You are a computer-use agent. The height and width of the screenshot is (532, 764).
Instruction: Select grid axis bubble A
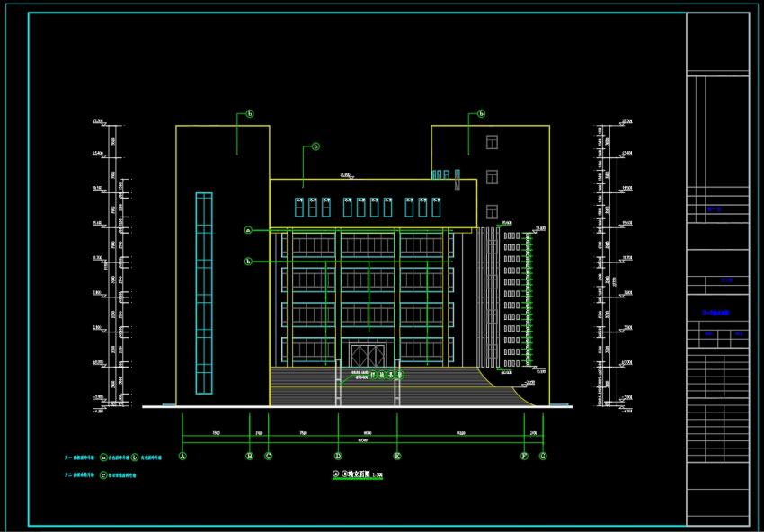[x=182, y=456]
